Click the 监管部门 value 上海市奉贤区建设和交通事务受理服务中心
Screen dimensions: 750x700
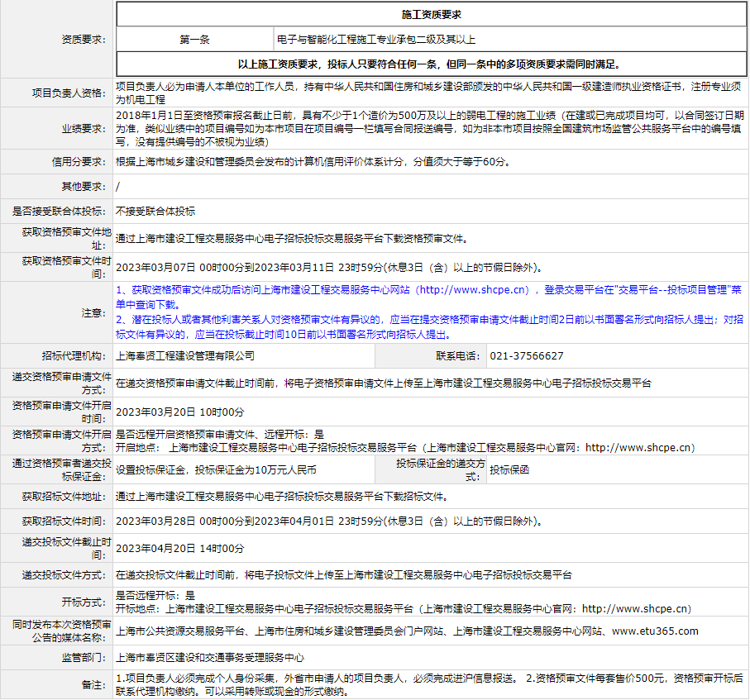click(x=210, y=658)
